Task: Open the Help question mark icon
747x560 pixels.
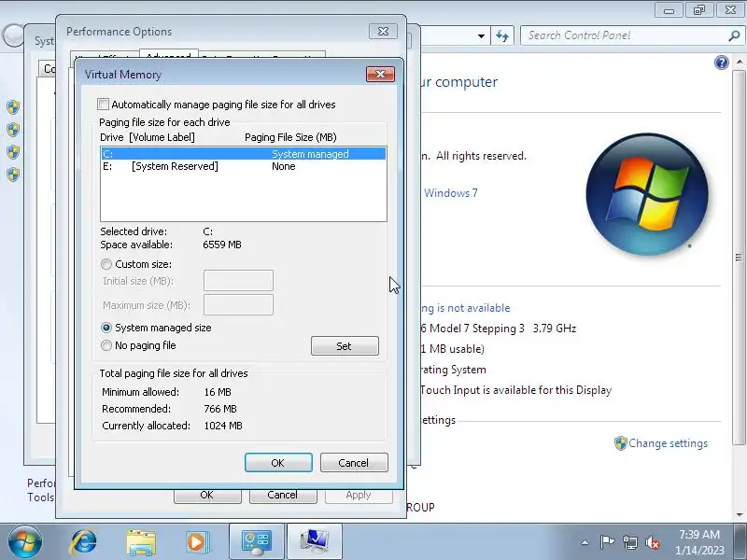Action: [x=721, y=63]
